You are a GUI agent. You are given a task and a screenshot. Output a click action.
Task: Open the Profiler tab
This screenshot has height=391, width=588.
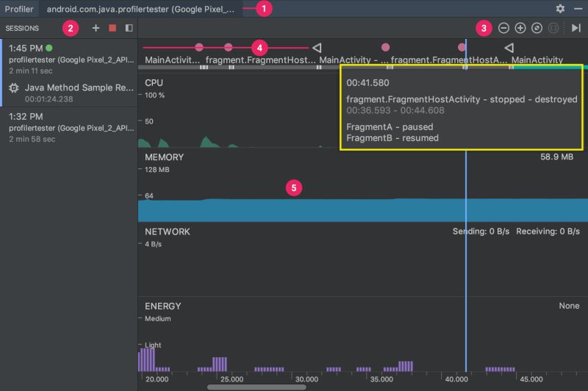(x=19, y=9)
